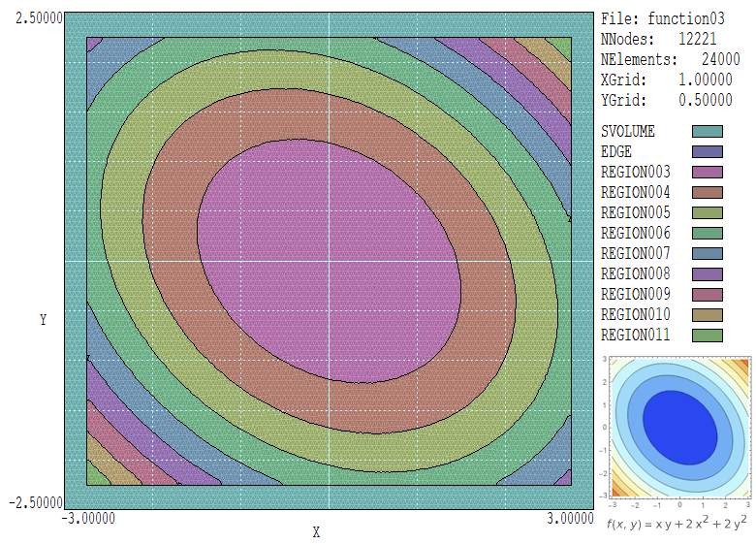Select the REGION010 color box
This screenshot has height=544, width=756.
tap(708, 315)
